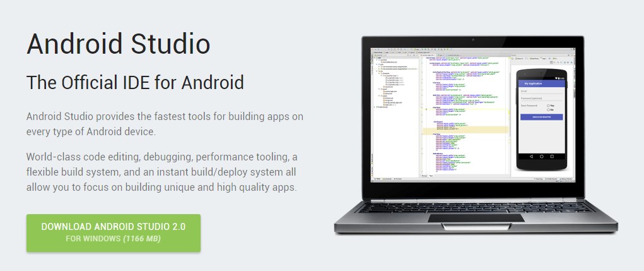Click the laptop trackpad in the image
Viewport: 644px width, 271px height.
coord(476,217)
